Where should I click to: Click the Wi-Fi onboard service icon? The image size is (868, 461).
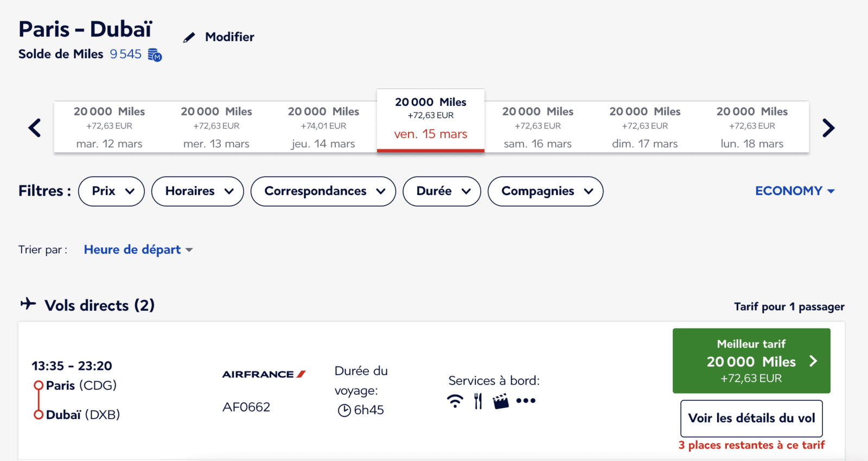point(455,401)
